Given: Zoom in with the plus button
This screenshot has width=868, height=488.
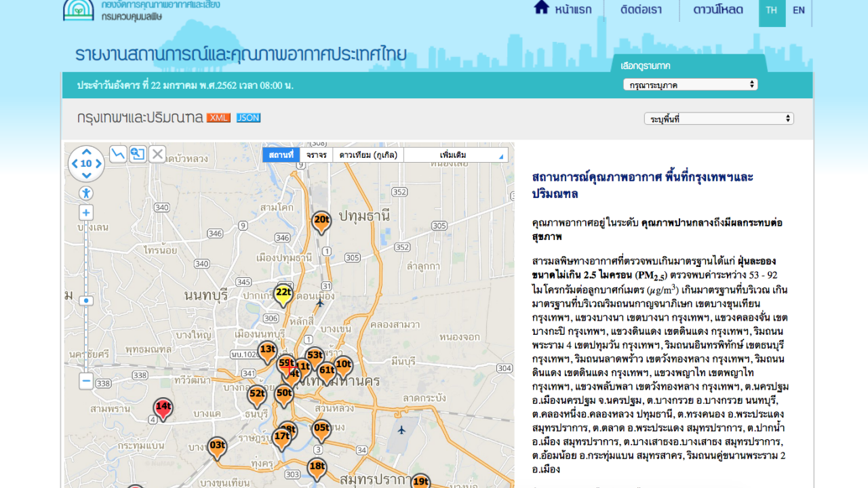Looking at the screenshot, I should point(86,213).
